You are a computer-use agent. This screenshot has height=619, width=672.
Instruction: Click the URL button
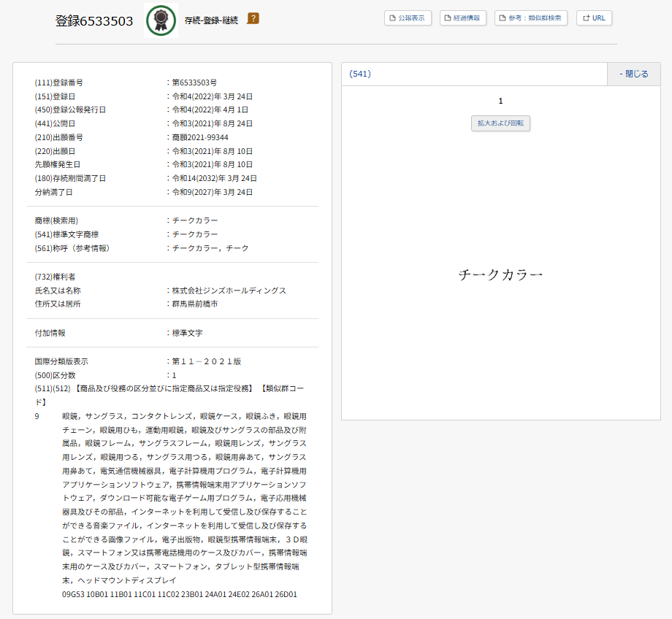(x=594, y=18)
